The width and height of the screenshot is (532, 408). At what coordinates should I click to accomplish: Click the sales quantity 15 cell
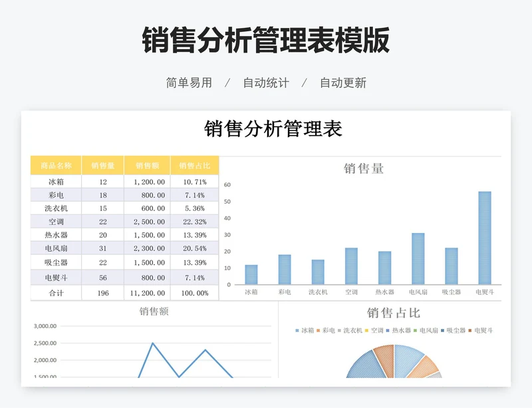[x=103, y=208]
